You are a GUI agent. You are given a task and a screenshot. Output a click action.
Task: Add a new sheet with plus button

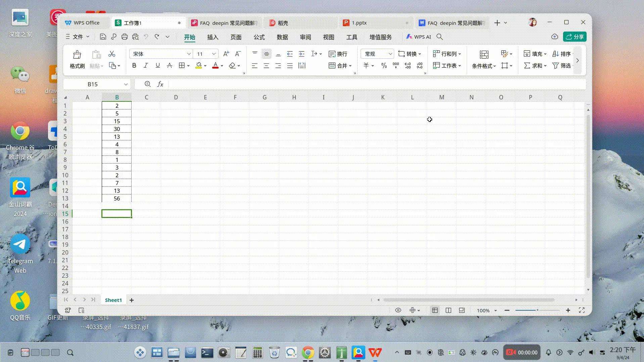(132, 300)
